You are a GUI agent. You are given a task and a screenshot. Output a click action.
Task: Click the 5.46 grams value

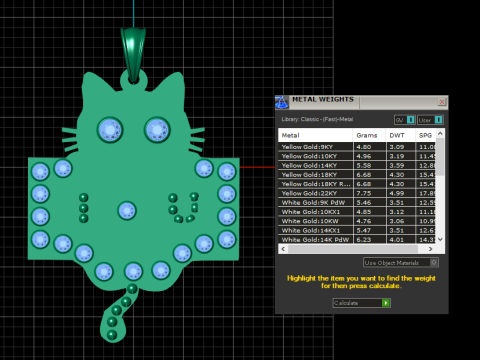pyautogui.click(x=364, y=203)
